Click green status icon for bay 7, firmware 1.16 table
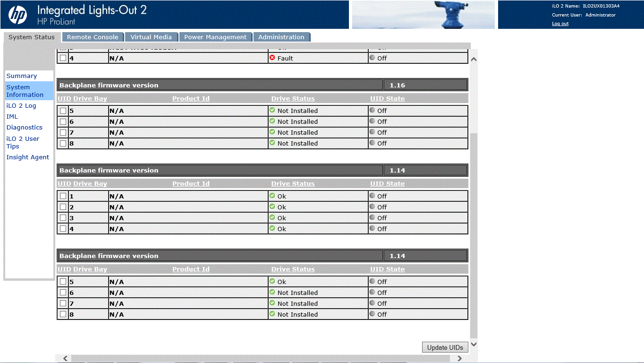The width and height of the screenshot is (644, 363). click(272, 132)
